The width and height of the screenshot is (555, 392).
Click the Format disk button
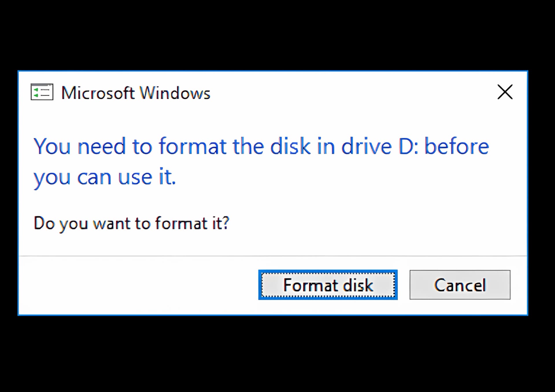tap(328, 285)
